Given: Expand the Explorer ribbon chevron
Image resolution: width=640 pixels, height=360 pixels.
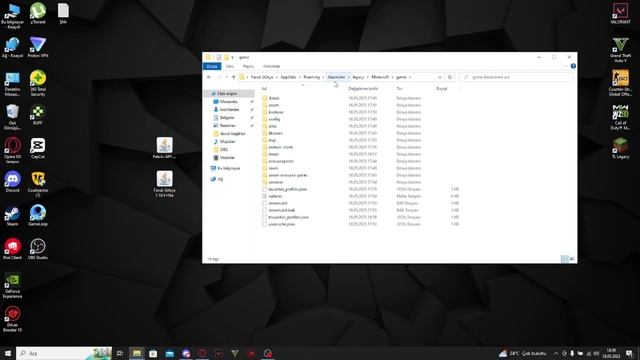Looking at the screenshot, I should (x=566, y=66).
